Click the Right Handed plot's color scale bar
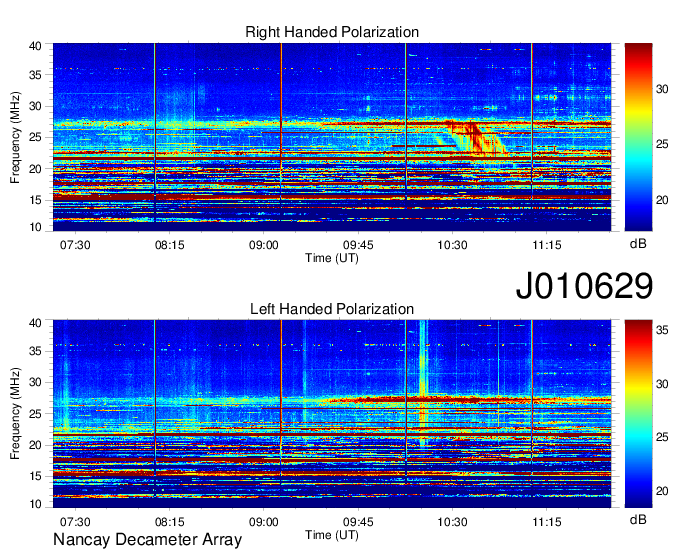This screenshot has height=552, width=680. coord(638,137)
